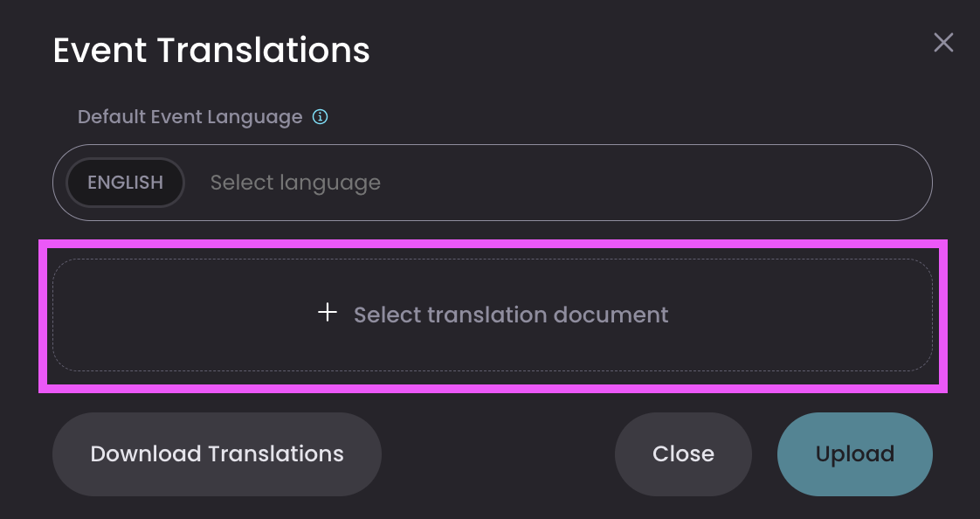
Task: Click the dashed translation document upload zone
Action: coord(493,315)
